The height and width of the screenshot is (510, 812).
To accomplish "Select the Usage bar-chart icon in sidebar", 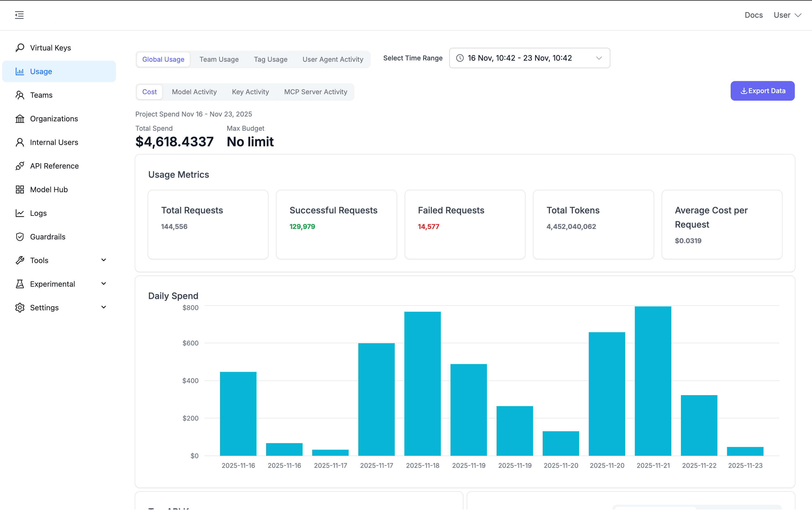I will tap(20, 71).
